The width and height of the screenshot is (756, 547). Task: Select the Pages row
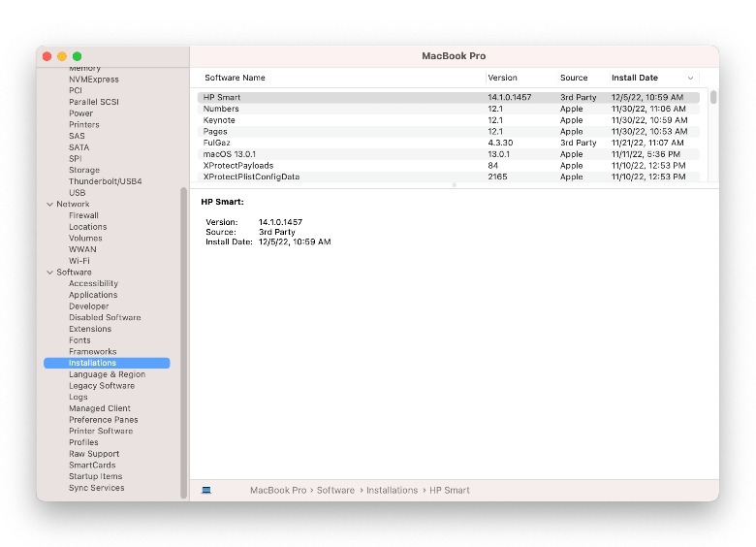pyautogui.click(x=449, y=131)
